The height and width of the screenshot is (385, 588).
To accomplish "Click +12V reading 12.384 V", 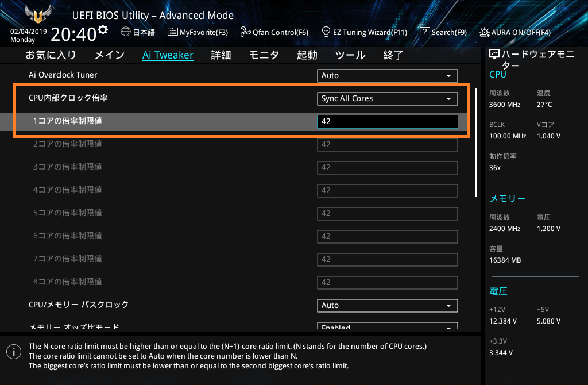I will click(503, 321).
